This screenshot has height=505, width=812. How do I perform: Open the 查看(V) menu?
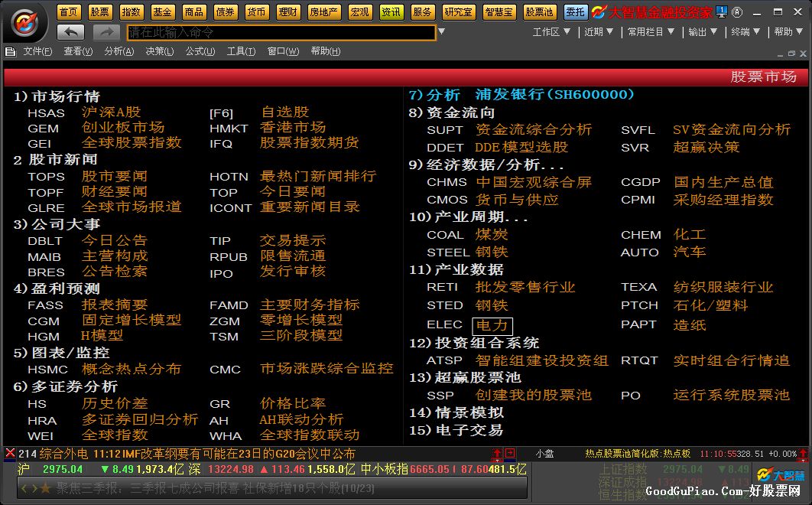78,51
